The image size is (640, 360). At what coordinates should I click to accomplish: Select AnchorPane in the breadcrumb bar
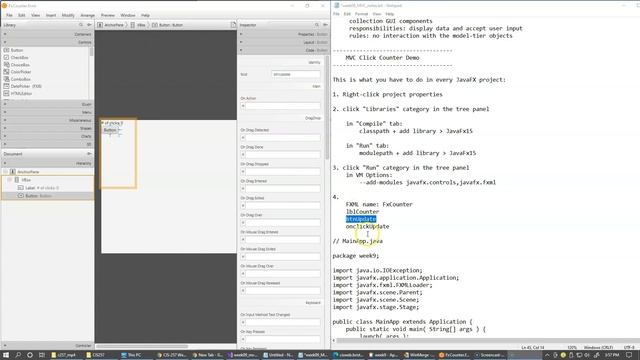111,25
